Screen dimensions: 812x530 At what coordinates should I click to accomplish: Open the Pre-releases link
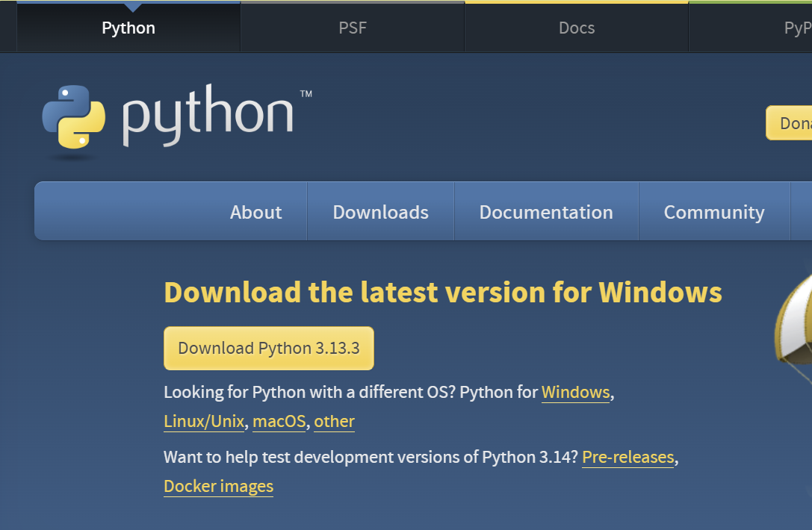pyautogui.click(x=628, y=457)
